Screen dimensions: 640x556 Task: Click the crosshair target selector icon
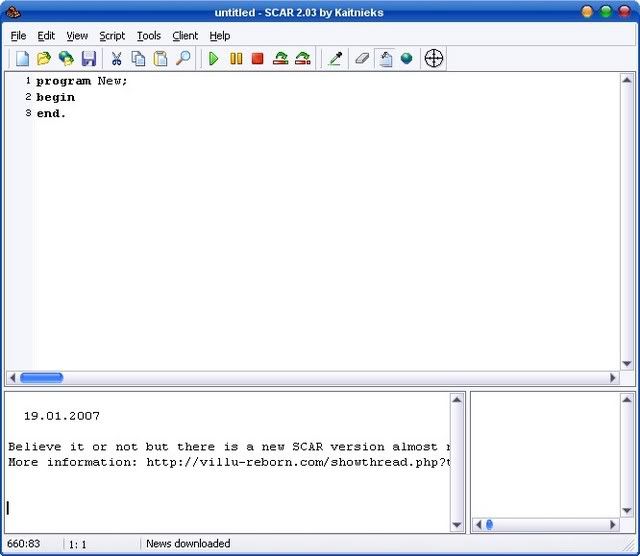[x=433, y=59]
